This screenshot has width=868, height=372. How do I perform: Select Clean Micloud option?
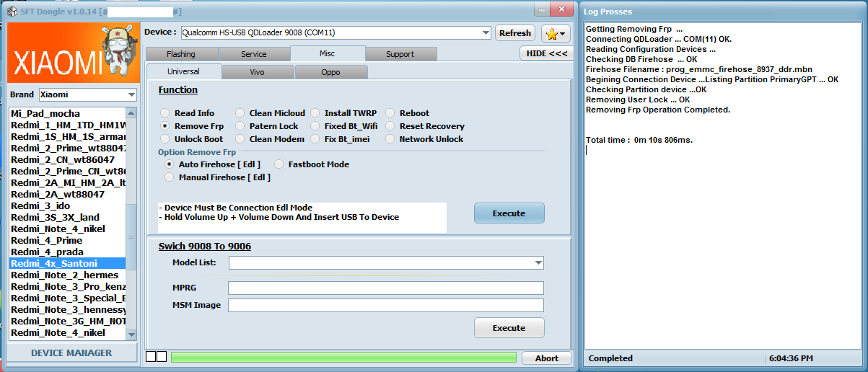click(x=240, y=113)
